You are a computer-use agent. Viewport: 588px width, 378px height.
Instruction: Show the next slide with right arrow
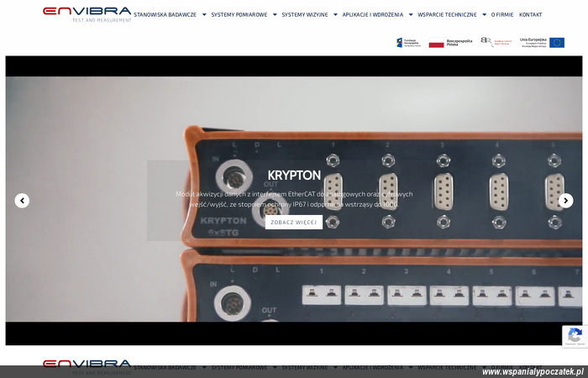566,201
